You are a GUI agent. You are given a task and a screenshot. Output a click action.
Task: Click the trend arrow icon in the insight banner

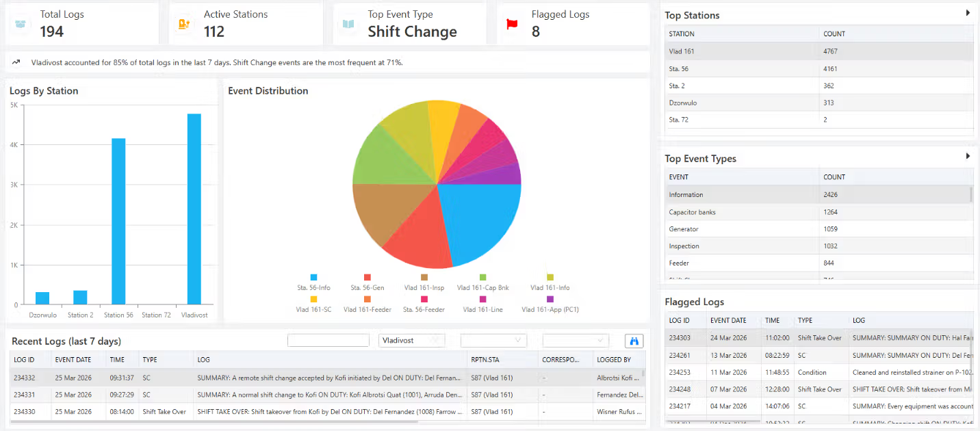point(16,62)
